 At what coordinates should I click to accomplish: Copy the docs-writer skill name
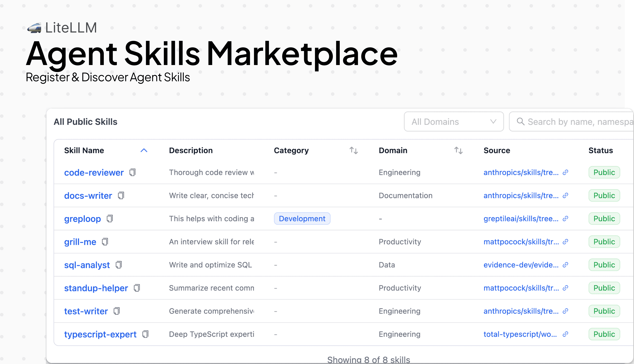121,195
